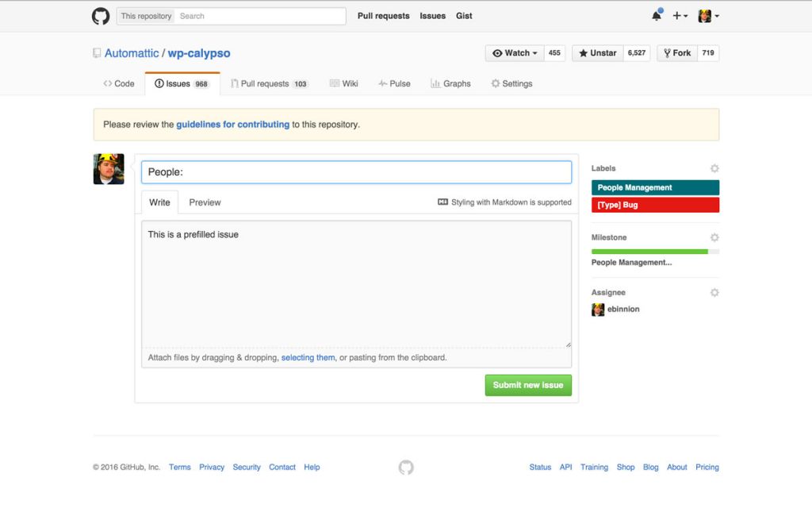Click Issues in top navigation

coord(432,16)
